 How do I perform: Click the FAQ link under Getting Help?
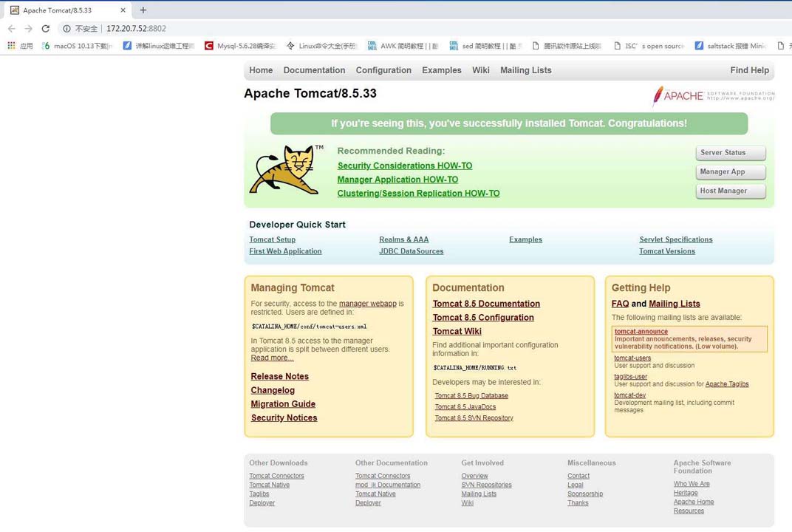[x=620, y=304]
